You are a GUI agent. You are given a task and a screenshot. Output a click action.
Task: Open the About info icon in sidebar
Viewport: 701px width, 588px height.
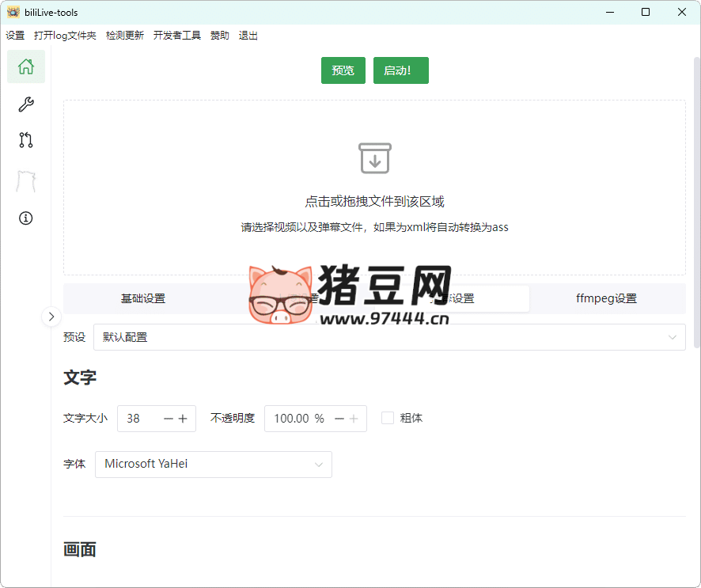point(25,218)
